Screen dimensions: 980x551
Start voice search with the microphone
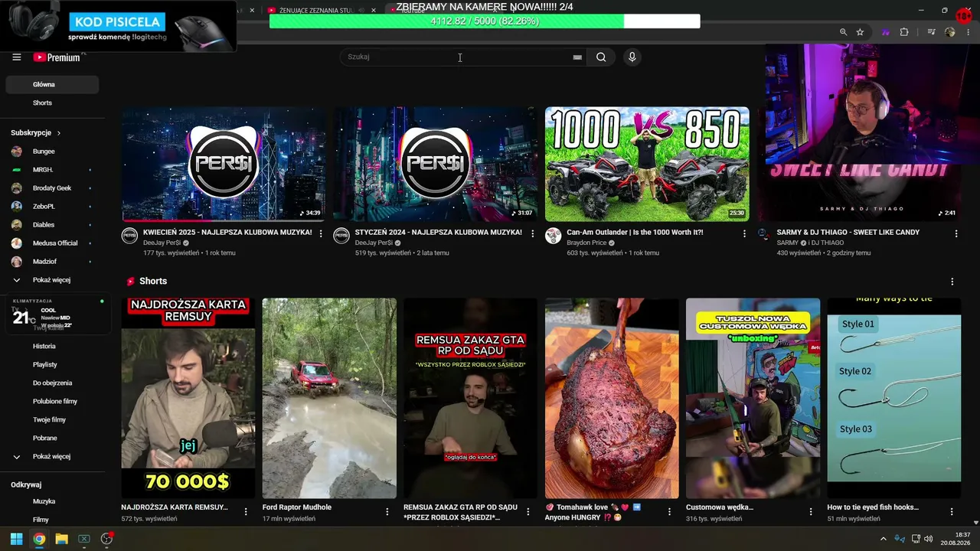[632, 57]
